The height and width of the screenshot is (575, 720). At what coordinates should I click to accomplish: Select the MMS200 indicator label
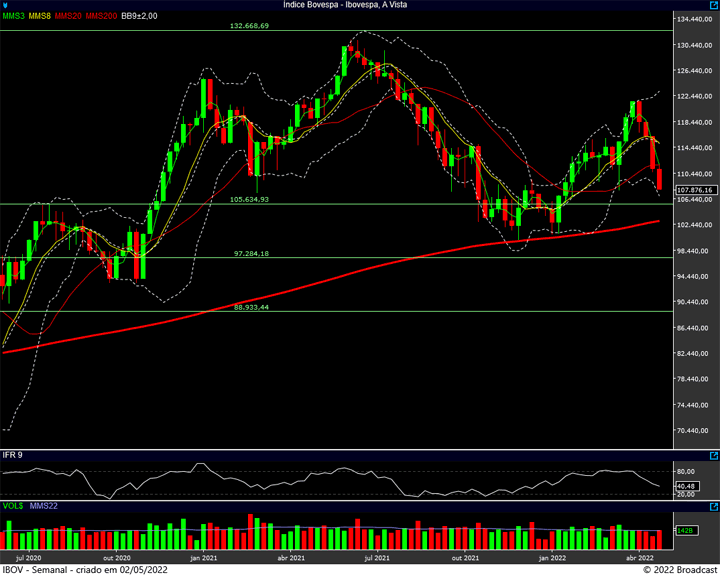click(100, 17)
